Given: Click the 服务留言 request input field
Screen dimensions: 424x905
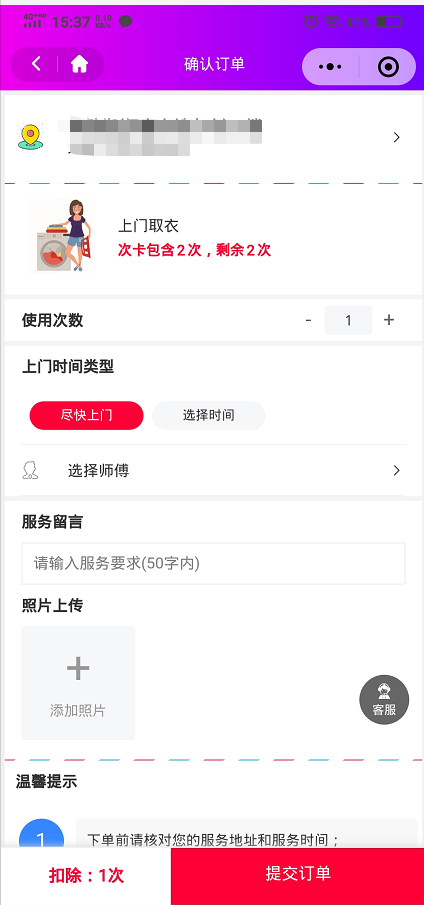Looking at the screenshot, I should point(213,563).
